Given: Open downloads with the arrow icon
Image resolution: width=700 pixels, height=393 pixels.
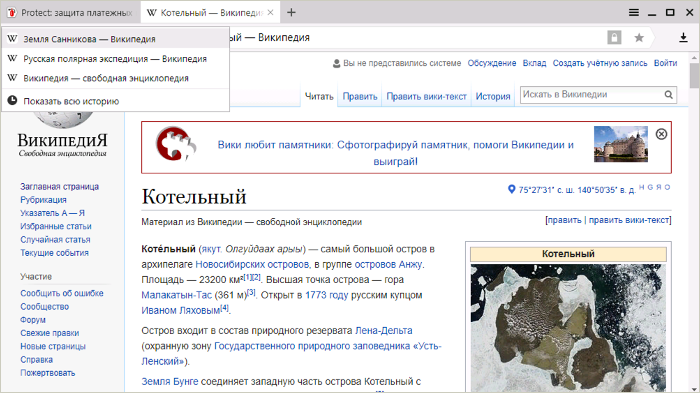Looking at the screenshot, I should pyautogui.click(x=683, y=38).
